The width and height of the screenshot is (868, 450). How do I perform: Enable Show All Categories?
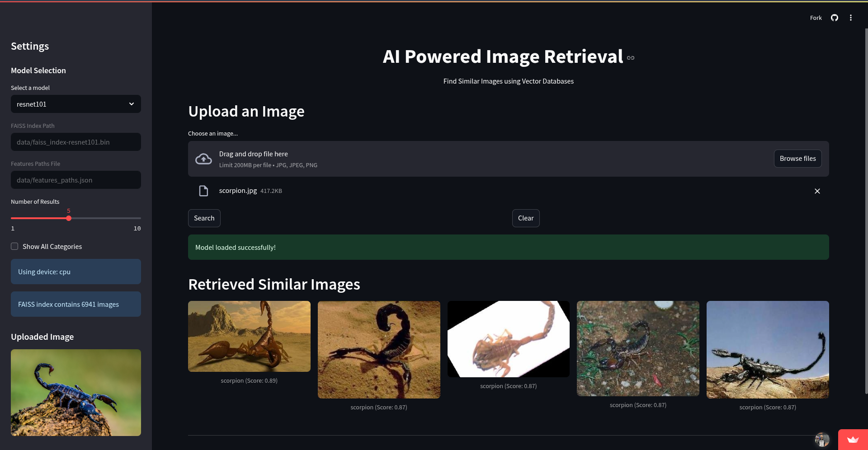14,246
